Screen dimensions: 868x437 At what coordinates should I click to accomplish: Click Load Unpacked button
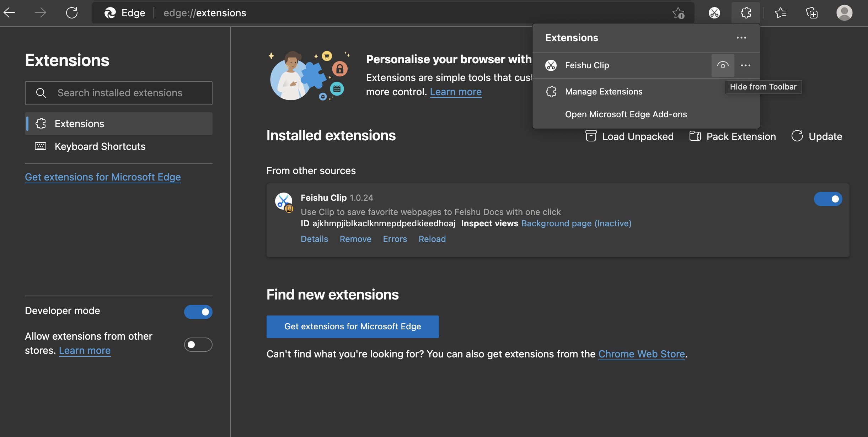pos(629,136)
